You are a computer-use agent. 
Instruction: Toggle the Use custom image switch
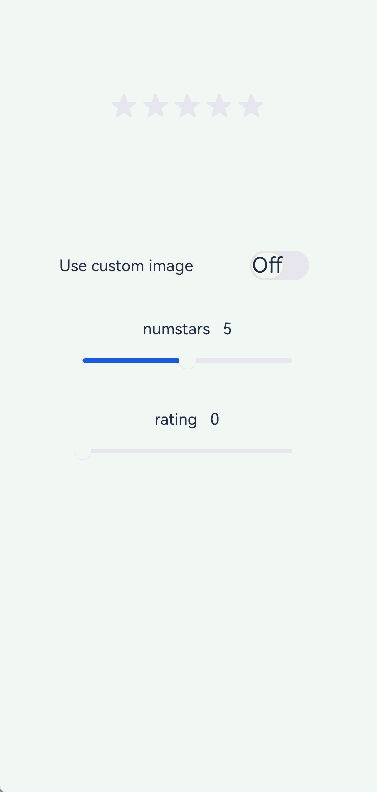(279, 265)
